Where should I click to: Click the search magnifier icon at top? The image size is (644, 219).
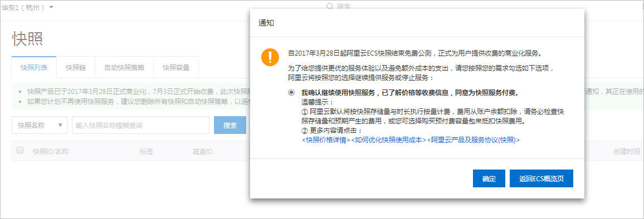point(330,6)
